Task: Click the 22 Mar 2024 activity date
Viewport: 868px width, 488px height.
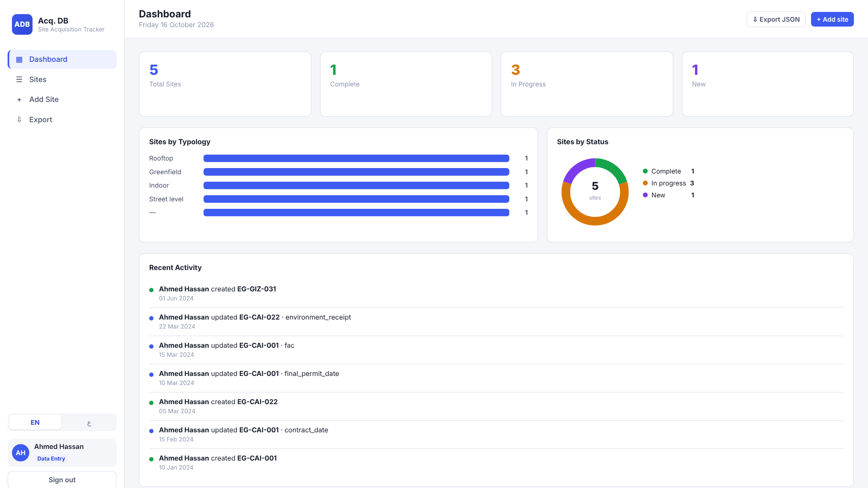Action: (x=177, y=326)
